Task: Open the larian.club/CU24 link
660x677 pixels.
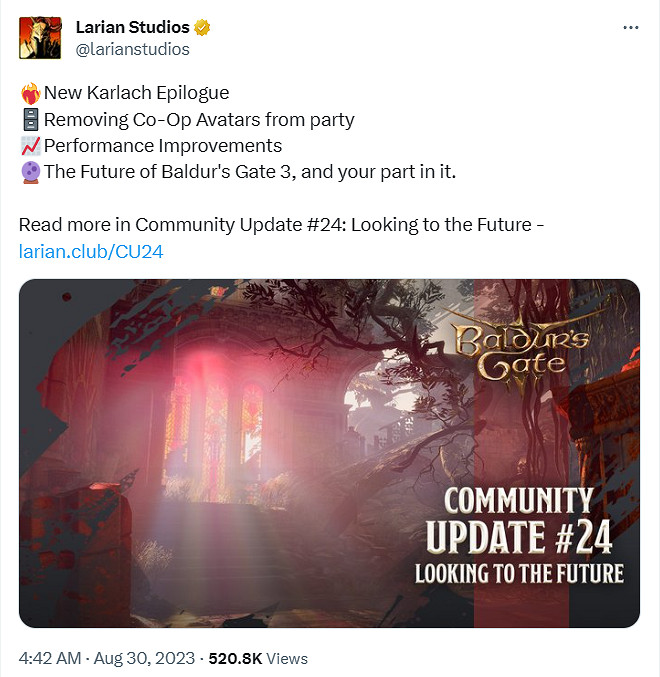Action: pyautogui.click(x=91, y=251)
